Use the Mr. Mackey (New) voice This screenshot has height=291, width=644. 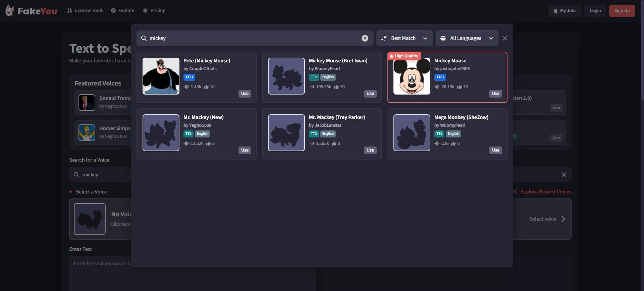click(x=245, y=150)
